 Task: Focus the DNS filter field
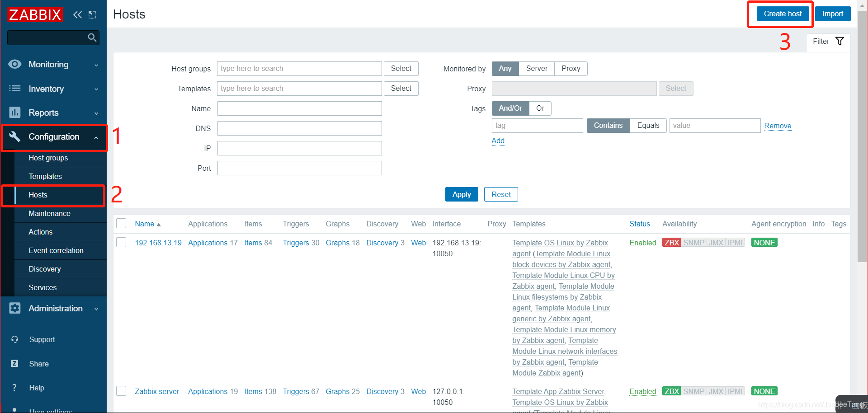tap(299, 128)
